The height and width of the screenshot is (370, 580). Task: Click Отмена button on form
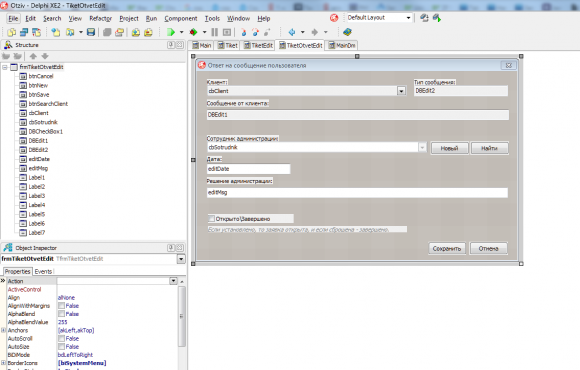(488, 249)
